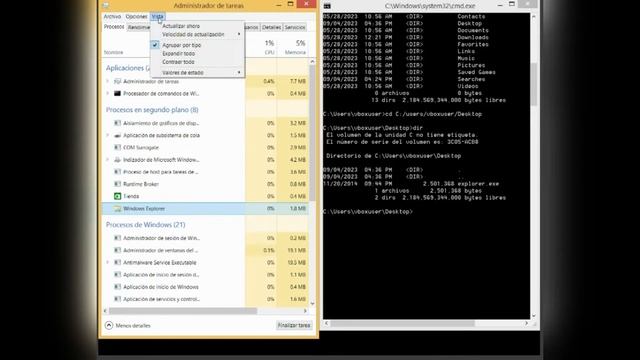The image size is (640, 360).
Task: Choose Actualizar ahora from the menu
Action: pyautogui.click(x=181, y=26)
